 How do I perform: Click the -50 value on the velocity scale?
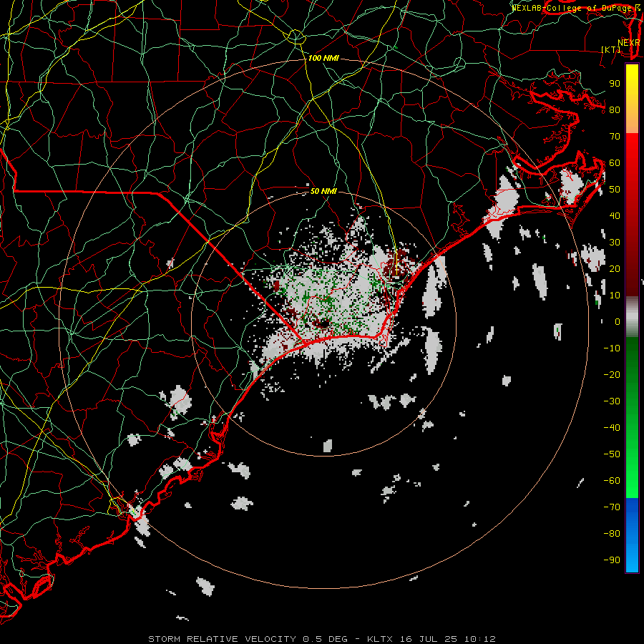coord(612,454)
